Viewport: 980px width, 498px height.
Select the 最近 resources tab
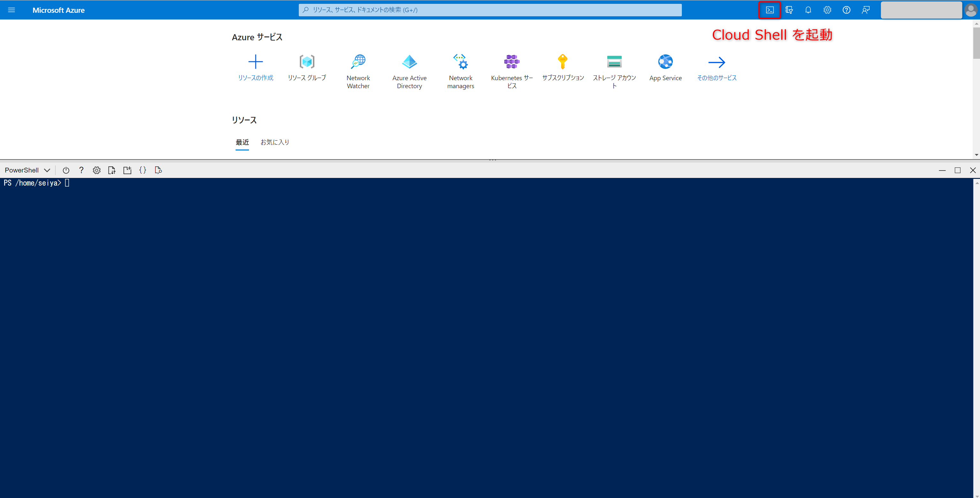tap(242, 142)
